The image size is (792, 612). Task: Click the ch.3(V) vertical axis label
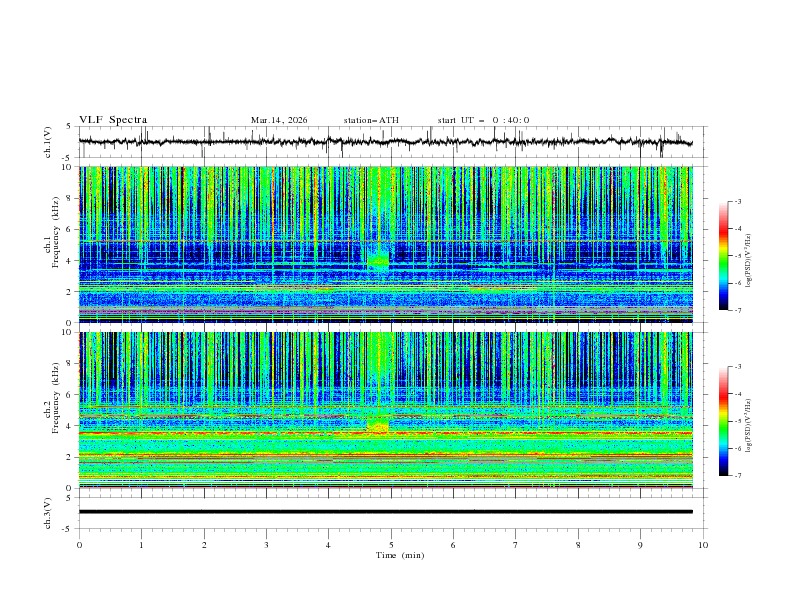click(47, 512)
